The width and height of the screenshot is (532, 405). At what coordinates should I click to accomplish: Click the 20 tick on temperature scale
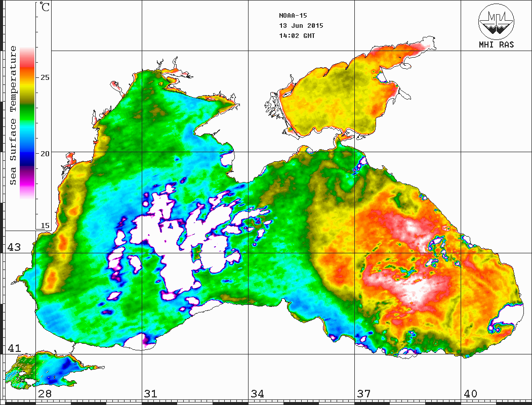point(45,154)
